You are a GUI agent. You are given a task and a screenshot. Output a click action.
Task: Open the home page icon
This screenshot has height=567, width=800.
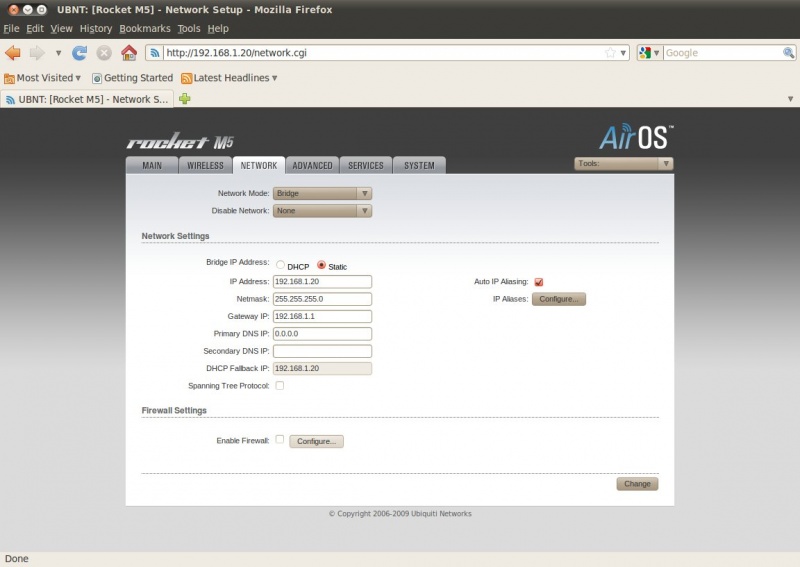129,53
